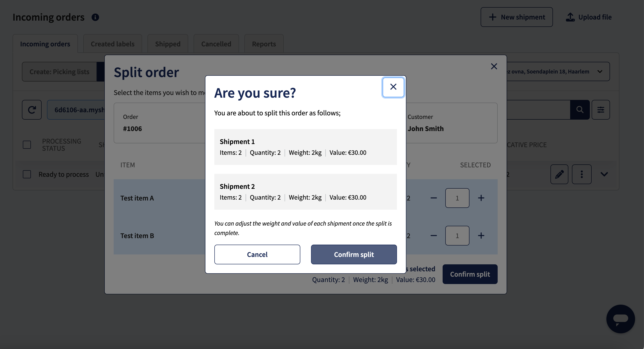This screenshot has height=349, width=644.
Task: Click the pencil edit order icon
Action: click(x=559, y=174)
